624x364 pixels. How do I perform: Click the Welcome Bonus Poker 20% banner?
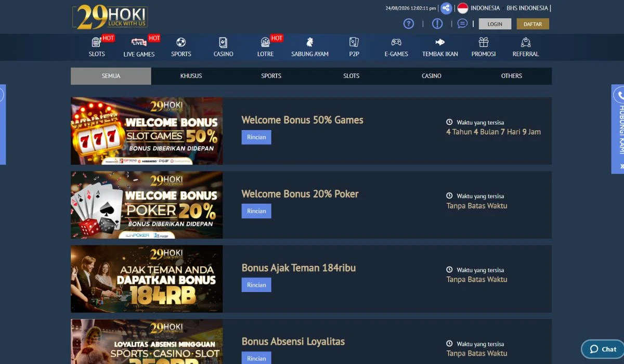[x=147, y=205]
